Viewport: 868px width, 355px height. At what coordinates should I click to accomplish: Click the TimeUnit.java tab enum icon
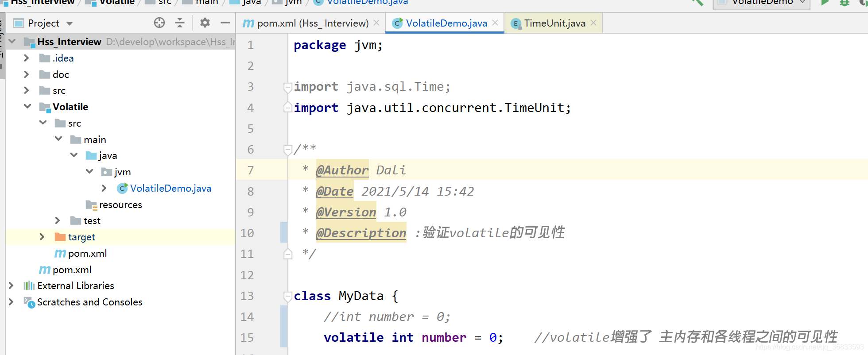coord(516,23)
